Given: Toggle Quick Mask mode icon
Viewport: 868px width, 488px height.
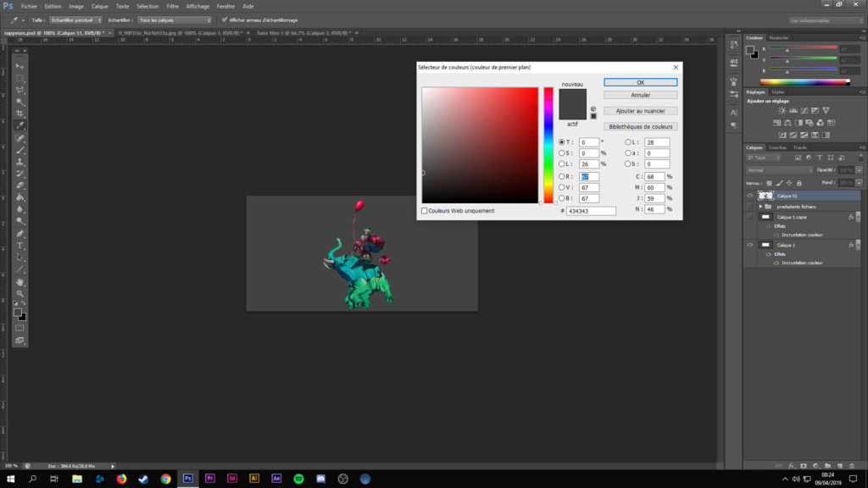Looking at the screenshot, I should click(20, 328).
